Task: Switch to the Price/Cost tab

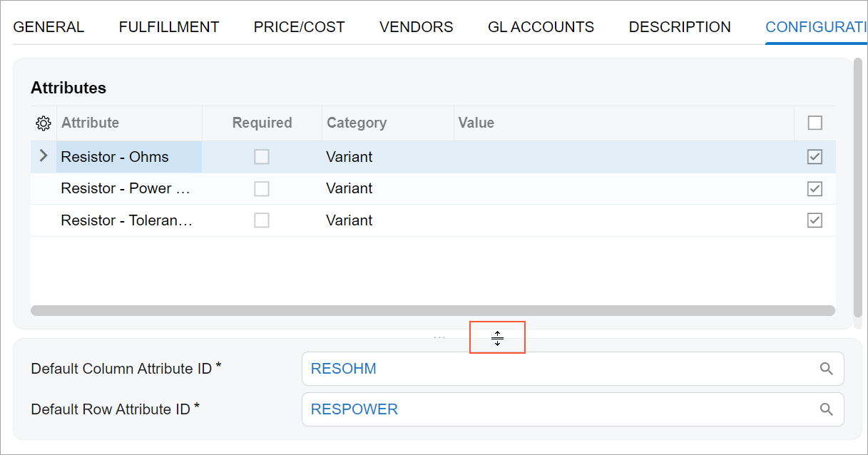Action: point(299,27)
